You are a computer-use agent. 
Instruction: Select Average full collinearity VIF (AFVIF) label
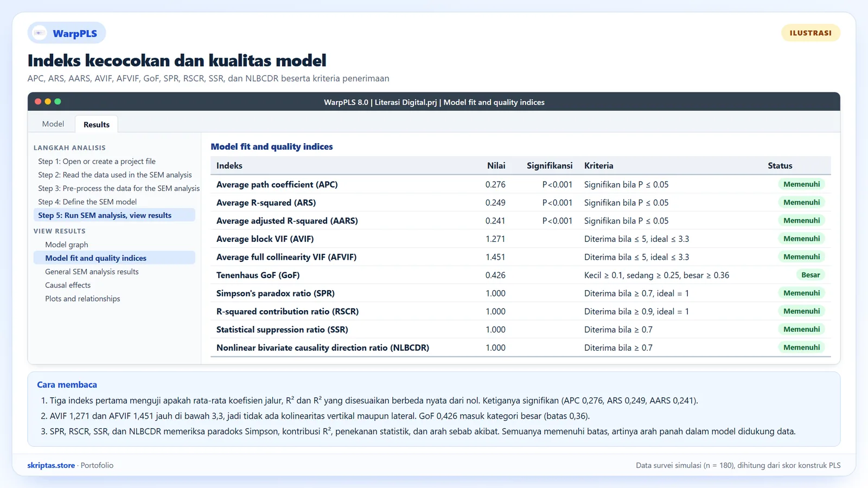click(286, 257)
